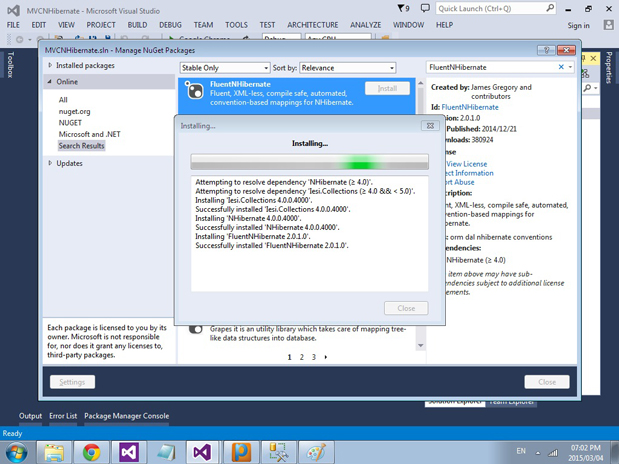Click the Close button in Installing dialog
This screenshot has height=464, width=619.
(406, 308)
